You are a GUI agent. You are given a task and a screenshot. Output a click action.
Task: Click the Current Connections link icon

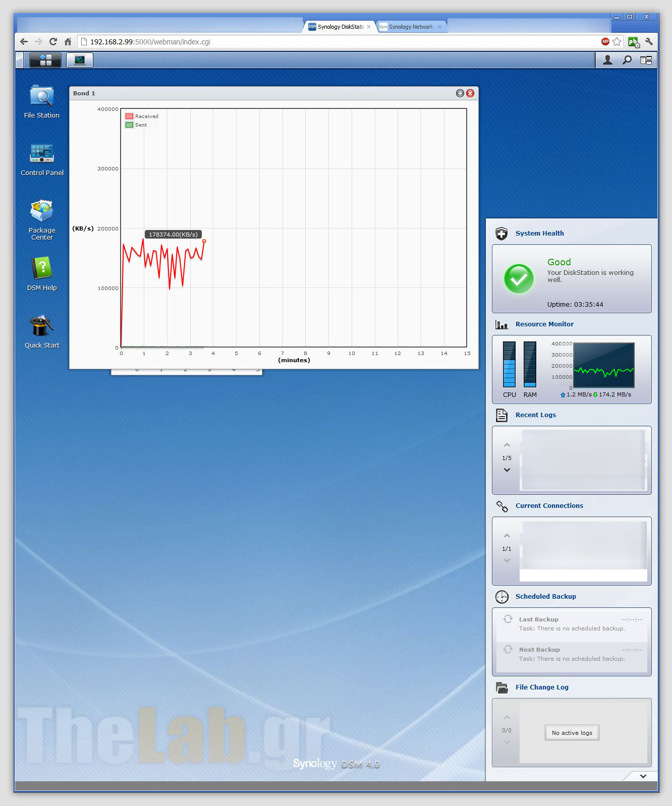point(502,506)
